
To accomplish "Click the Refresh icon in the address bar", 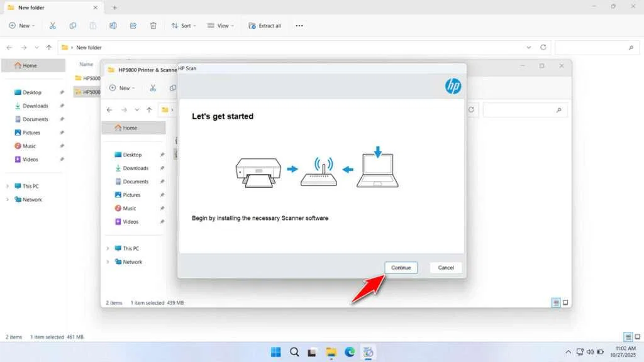I will pyautogui.click(x=542, y=47).
